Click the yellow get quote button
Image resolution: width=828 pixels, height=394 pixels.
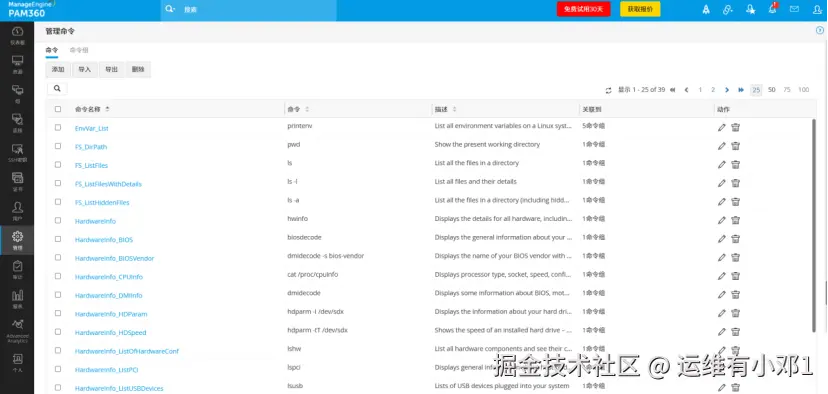[x=640, y=10]
